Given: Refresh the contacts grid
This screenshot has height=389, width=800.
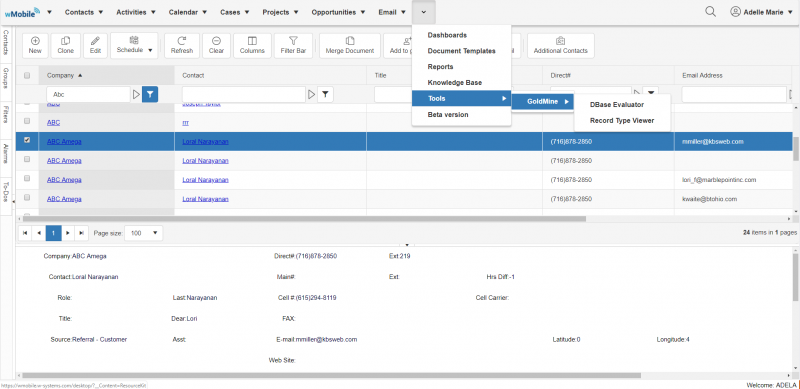Looking at the screenshot, I should [182, 45].
